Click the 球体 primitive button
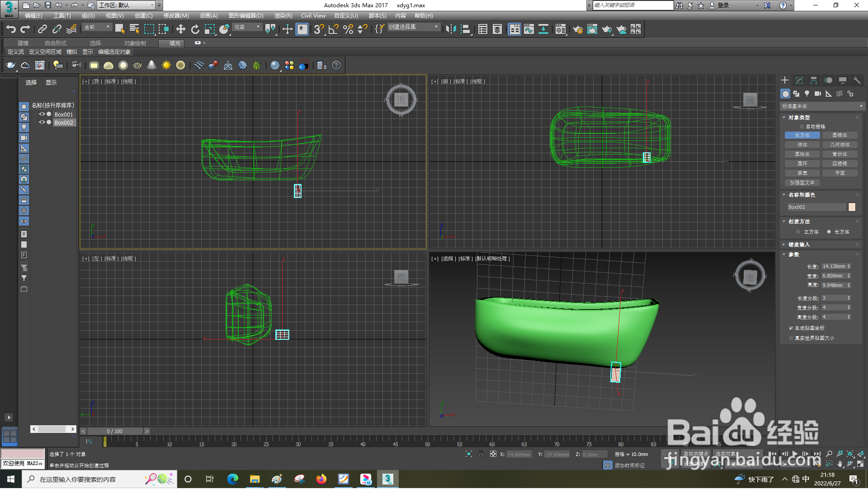 coord(802,145)
